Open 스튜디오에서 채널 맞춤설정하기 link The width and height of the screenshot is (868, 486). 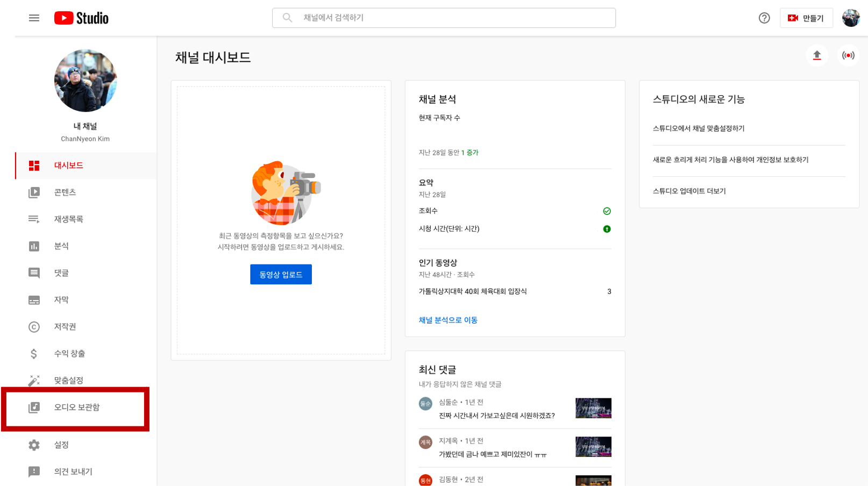699,128
